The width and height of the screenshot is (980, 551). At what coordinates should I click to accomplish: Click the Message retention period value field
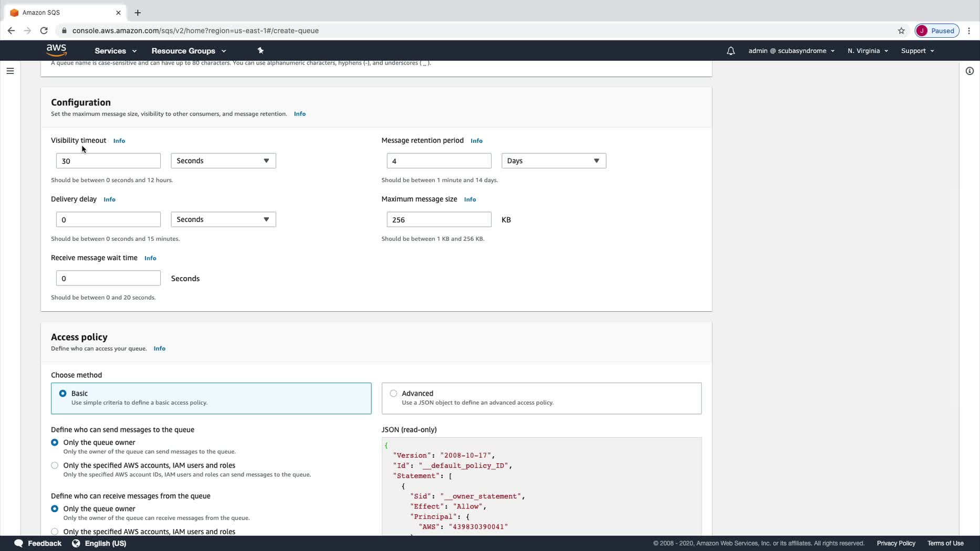tap(439, 161)
